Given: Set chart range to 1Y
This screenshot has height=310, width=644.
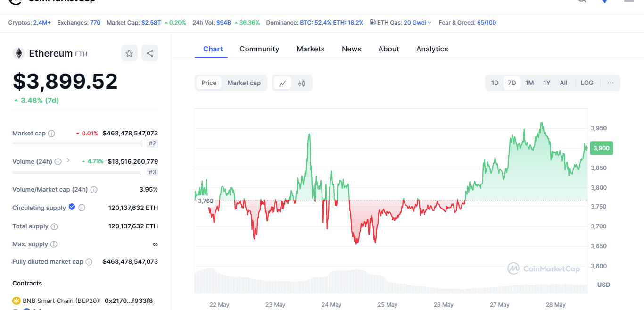Looking at the screenshot, I should pos(546,83).
